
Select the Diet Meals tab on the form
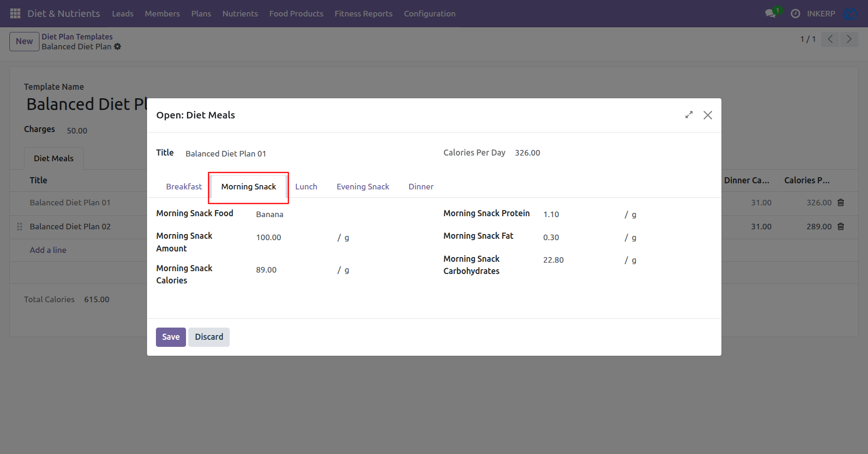pos(54,158)
